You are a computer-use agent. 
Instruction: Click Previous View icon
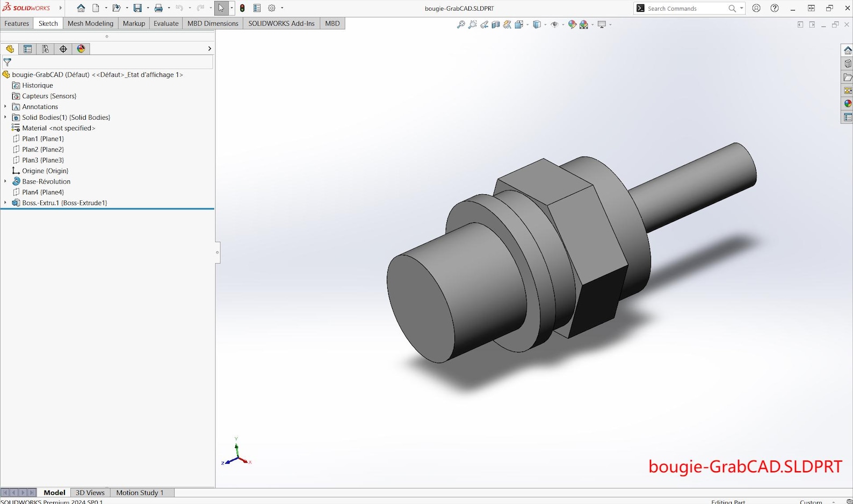(484, 25)
